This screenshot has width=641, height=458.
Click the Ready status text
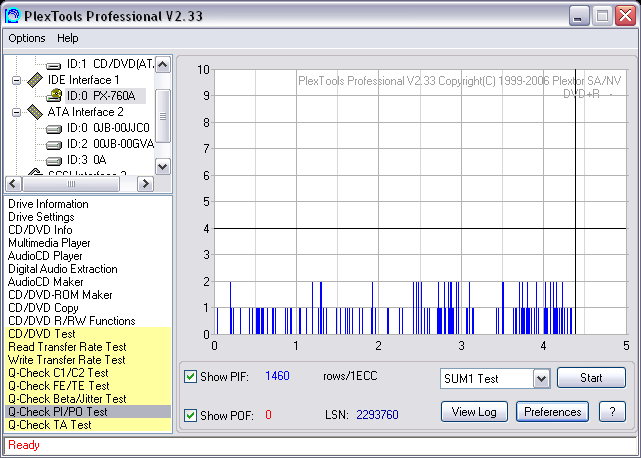24,445
